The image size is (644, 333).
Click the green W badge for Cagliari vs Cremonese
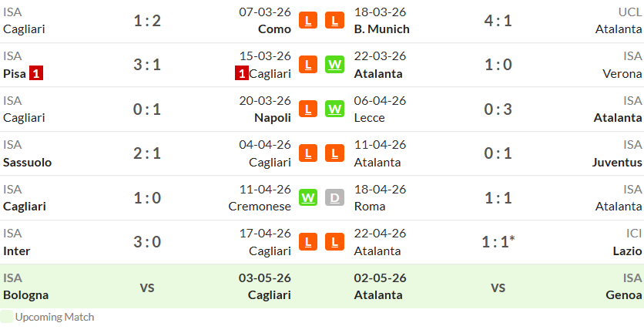[x=308, y=198]
